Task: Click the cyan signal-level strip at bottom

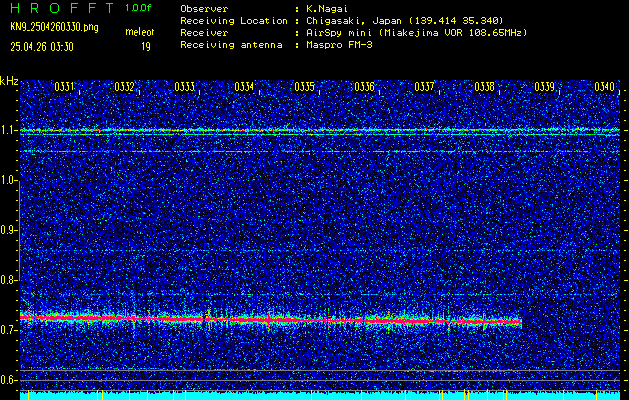Action: tap(320, 396)
